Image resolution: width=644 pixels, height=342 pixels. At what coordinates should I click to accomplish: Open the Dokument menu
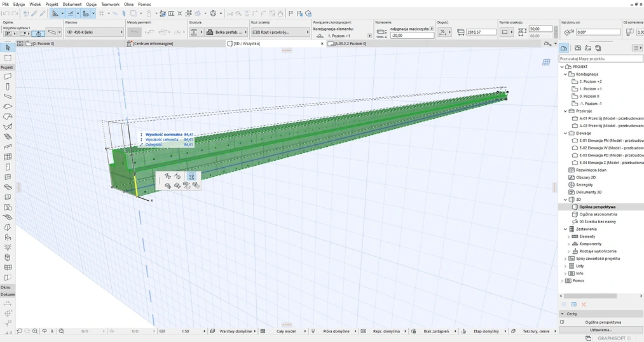(x=72, y=4)
